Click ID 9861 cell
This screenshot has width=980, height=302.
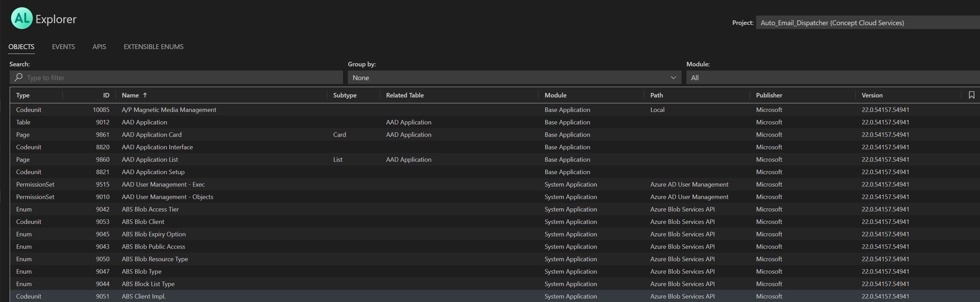pyautogui.click(x=103, y=135)
